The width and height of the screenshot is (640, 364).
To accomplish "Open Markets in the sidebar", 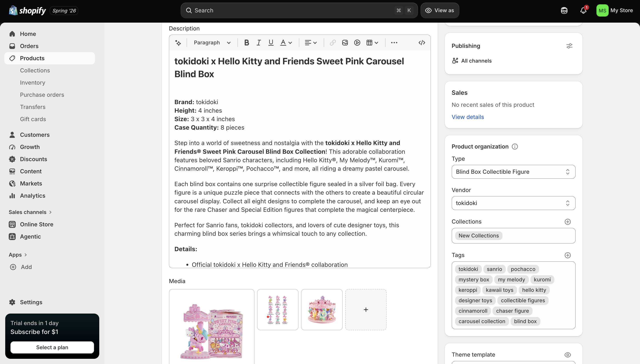I will [x=50, y=184].
